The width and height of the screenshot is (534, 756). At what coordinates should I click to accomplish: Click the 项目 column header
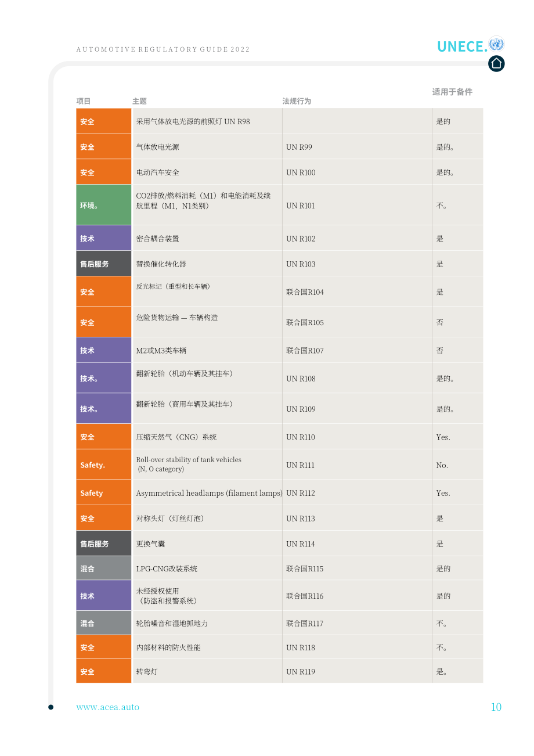(x=84, y=101)
